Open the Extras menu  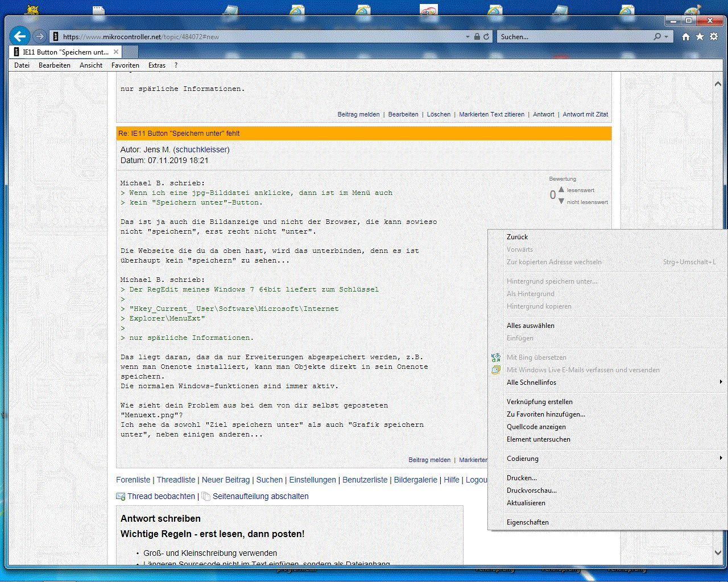click(x=157, y=65)
